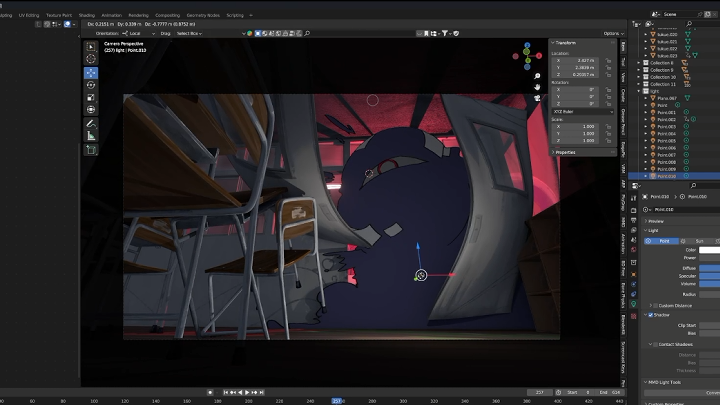Enable the Contact Shadows checkbox
Viewport: 720px width, 405px height.
655,344
